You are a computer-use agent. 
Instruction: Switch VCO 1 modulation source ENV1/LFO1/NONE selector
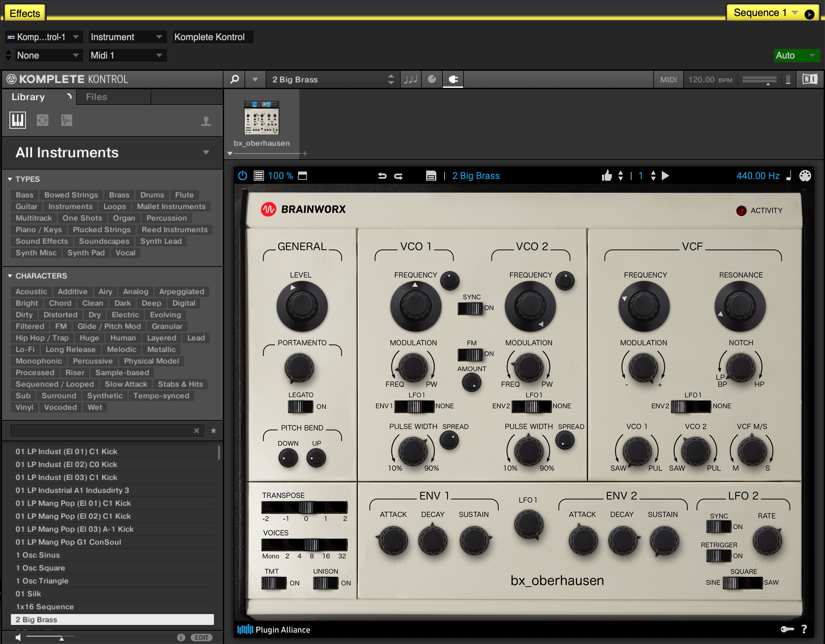tap(415, 406)
